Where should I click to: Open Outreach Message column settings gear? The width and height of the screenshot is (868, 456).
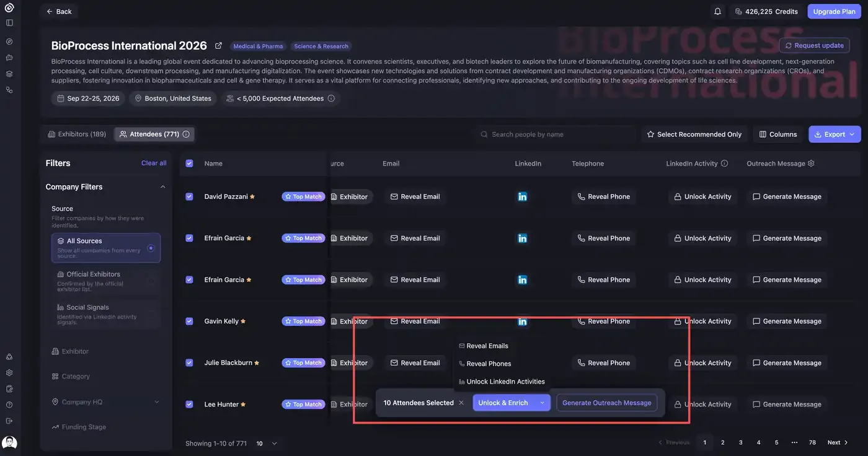[x=811, y=164]
